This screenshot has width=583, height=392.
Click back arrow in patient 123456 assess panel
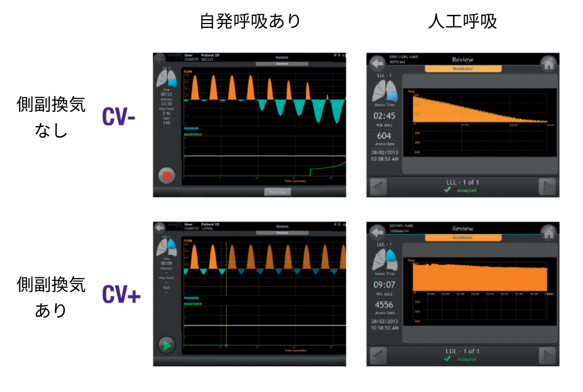(159, 227)
